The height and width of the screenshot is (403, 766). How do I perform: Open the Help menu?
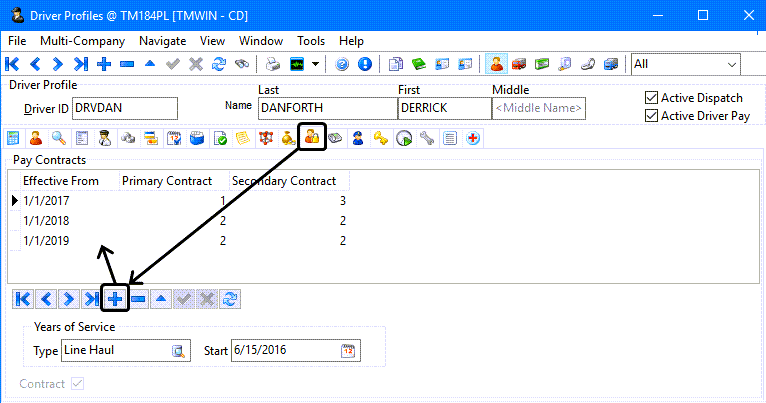click(351, 41)
